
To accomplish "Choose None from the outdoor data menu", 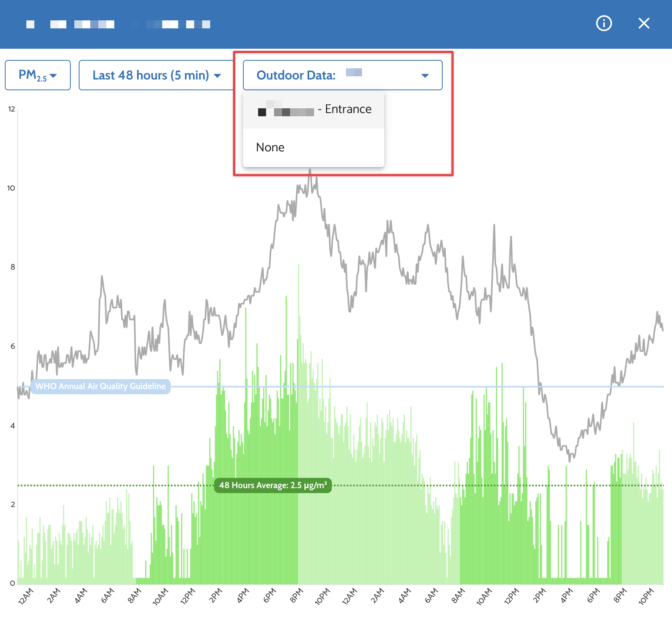I will [270, 147].
